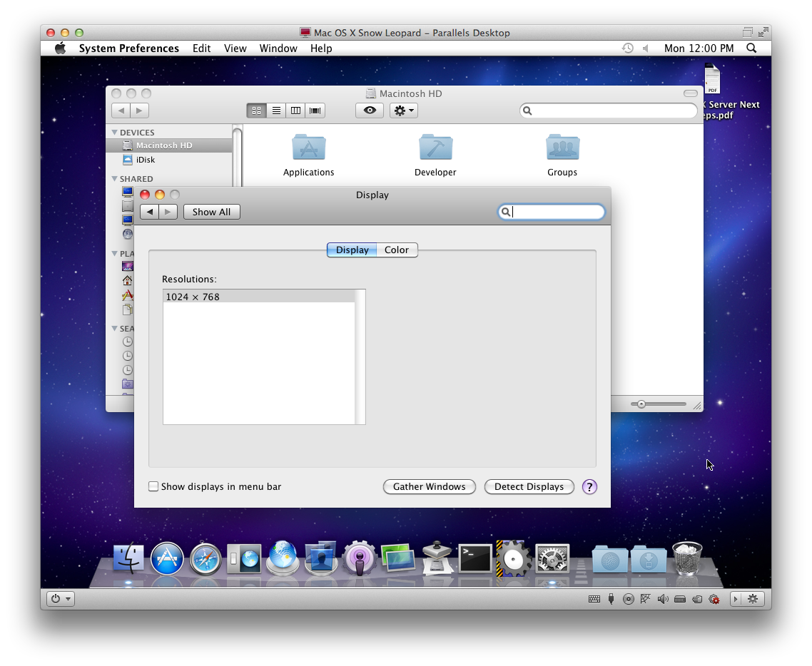The height and width of the screenshot is (666, 812).
Task: Enable Show displays in menu bar
Action: click(x=153, y=486)
